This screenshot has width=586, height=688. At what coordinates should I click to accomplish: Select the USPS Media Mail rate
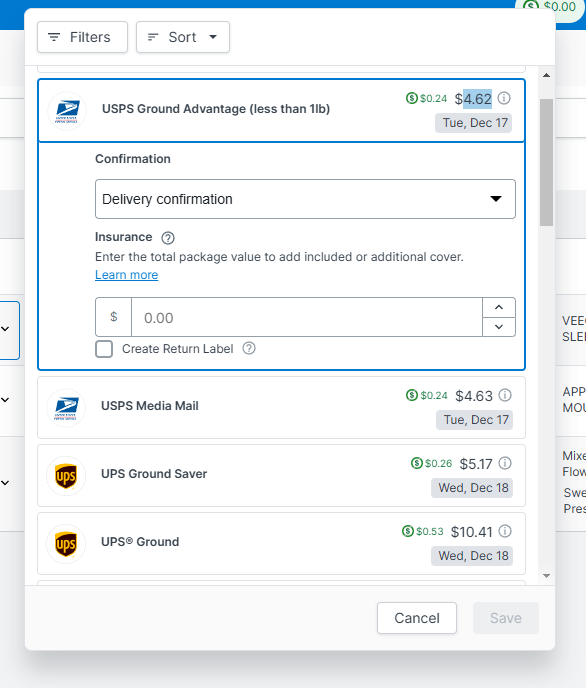(282, 408)
